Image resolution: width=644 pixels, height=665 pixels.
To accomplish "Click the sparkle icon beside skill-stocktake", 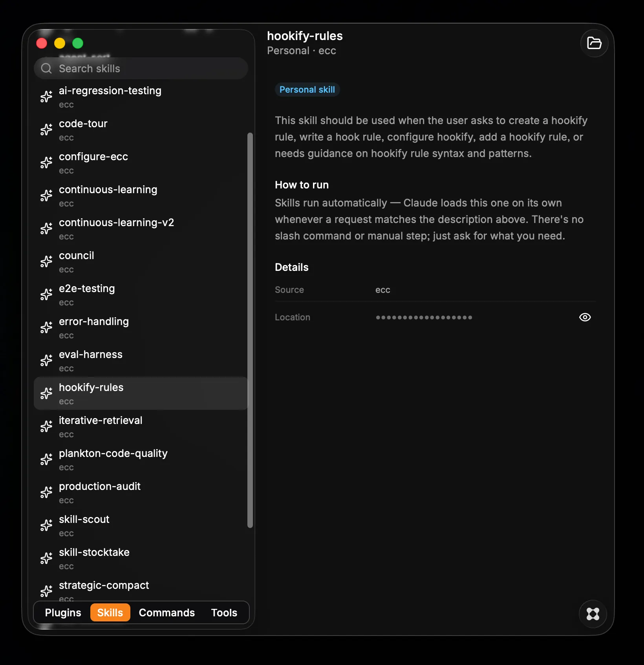I will (46, 558).
